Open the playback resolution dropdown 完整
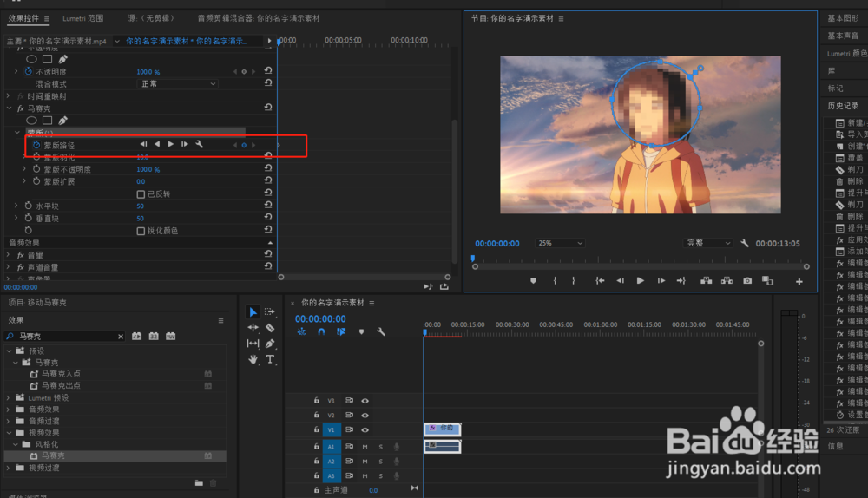 707,243
